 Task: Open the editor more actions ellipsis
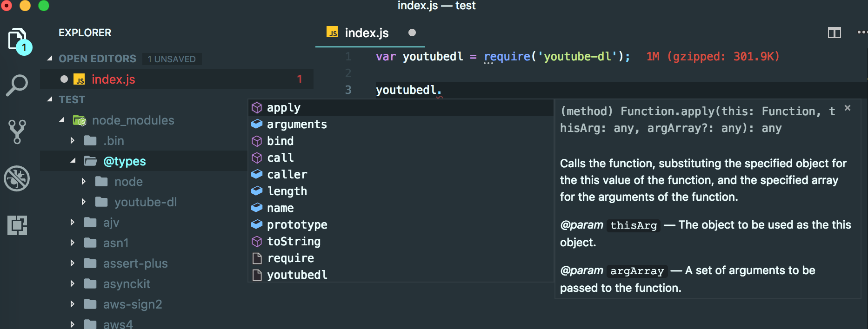point(861,33)
